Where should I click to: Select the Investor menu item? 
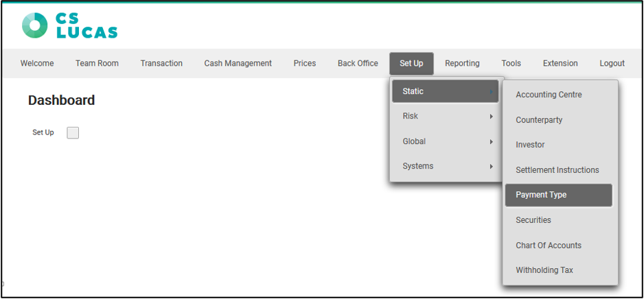coord(530,145)
